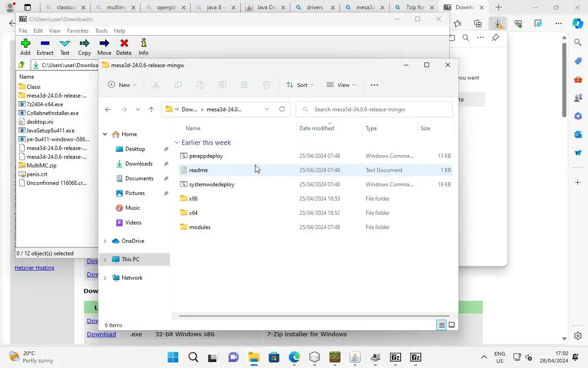
Task: Open the 7-Zip Edit menu
Action: click(x=38, y=31)
